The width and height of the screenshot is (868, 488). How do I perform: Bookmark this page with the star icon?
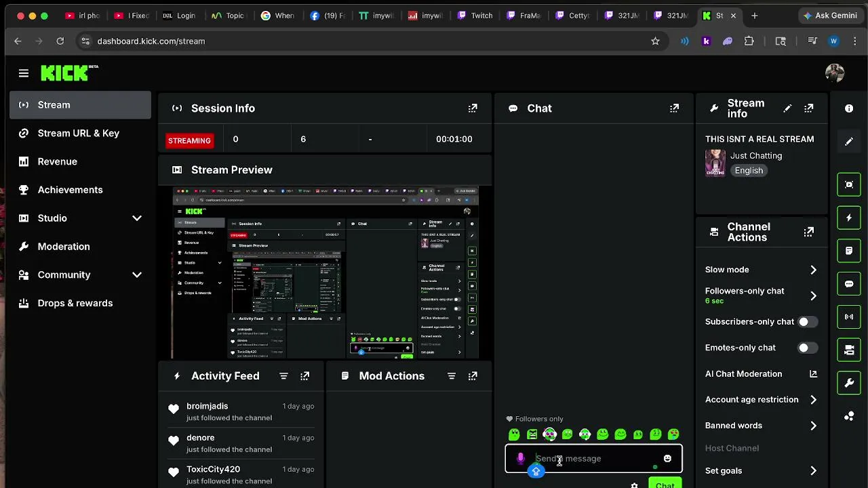tap(655, 41)
